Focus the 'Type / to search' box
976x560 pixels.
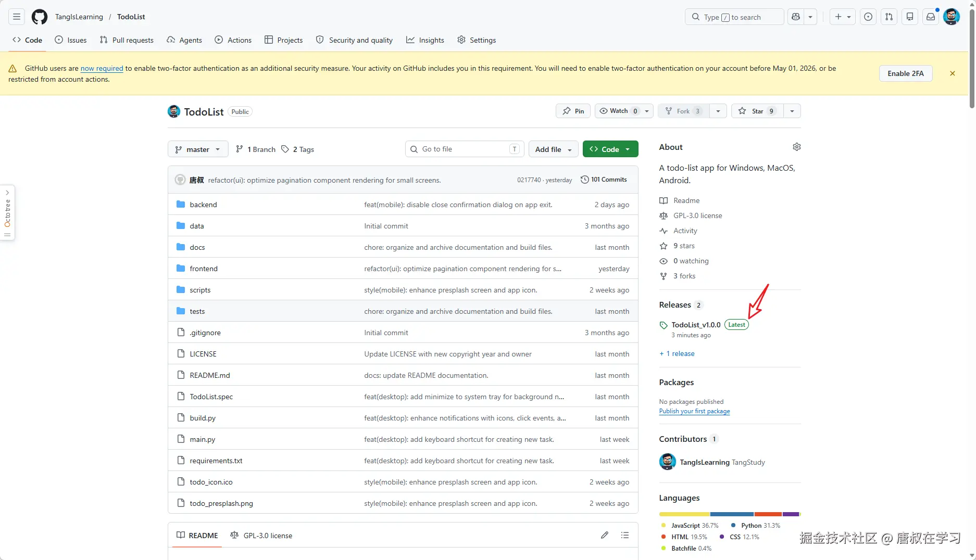click(734, 17)
